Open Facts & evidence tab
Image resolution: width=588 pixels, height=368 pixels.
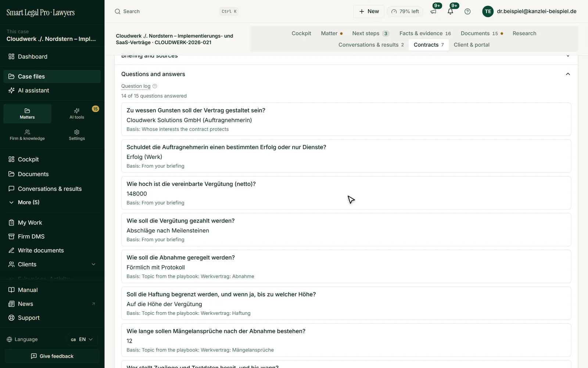pos(425,33)
